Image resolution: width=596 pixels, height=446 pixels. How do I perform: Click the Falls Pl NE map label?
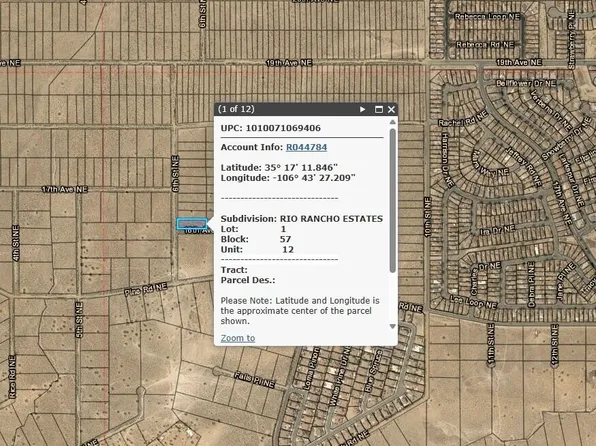coord(254,379)
